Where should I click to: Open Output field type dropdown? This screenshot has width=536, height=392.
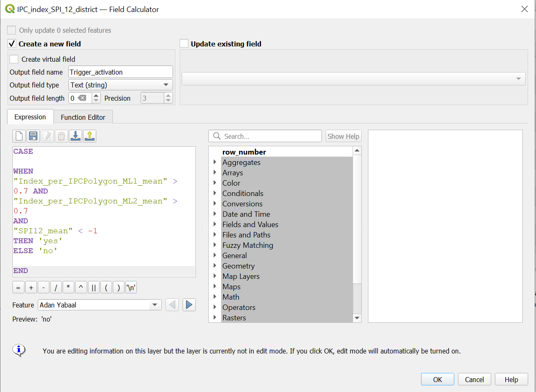pos(120,85)
